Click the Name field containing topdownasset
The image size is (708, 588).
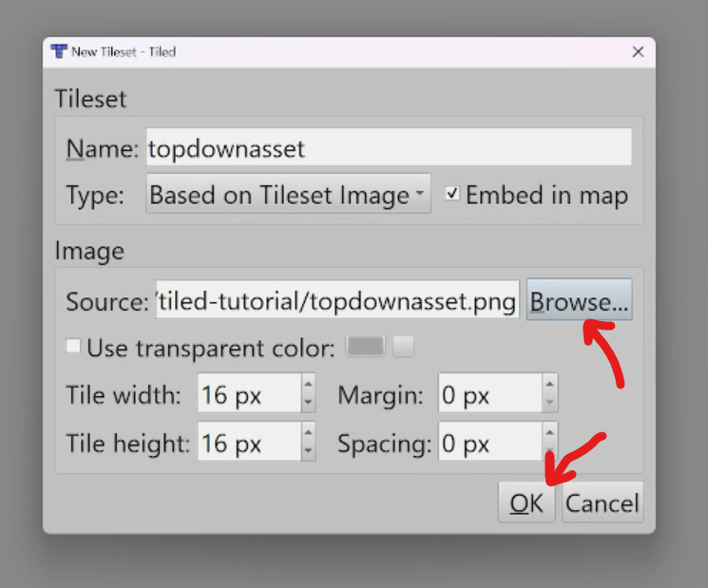click(x=389, y=147)
